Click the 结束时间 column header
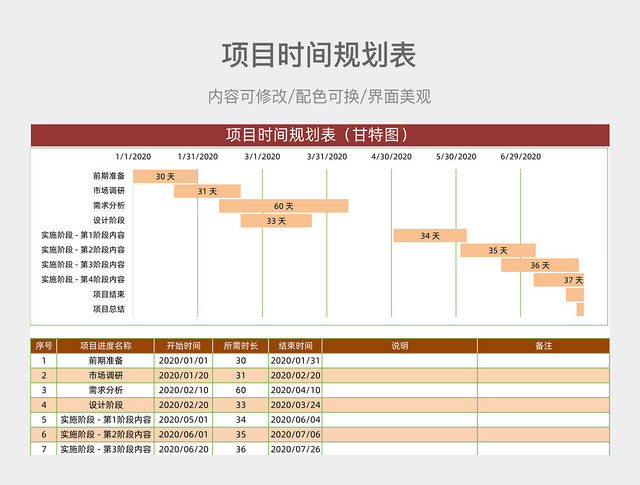The image size is (640, 485). pos(295,346)
